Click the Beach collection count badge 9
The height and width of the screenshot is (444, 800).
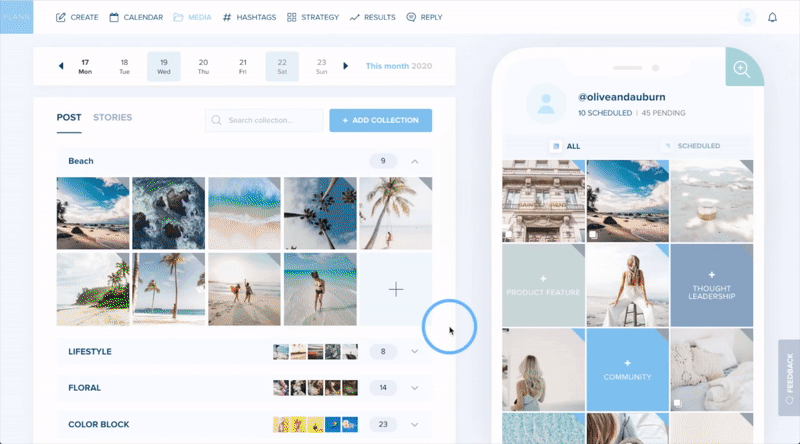[383, 161]
